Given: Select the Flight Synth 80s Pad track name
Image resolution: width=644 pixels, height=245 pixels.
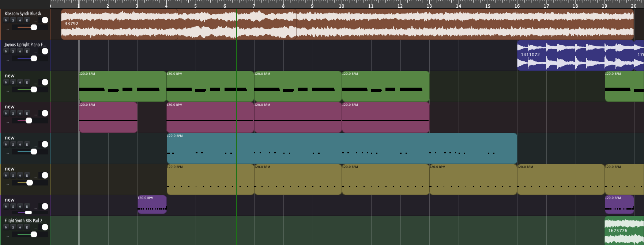Looking at the screenshot, I should [25, 221].
